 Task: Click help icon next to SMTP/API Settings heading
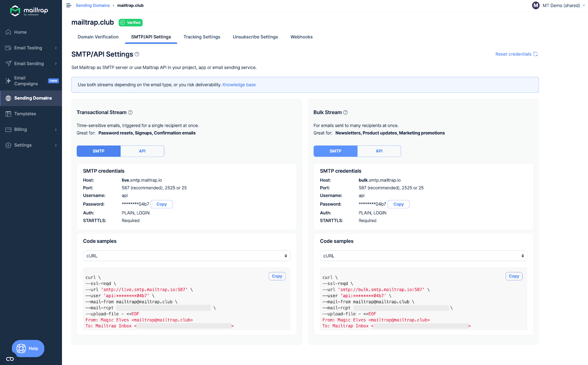[137, 54]
